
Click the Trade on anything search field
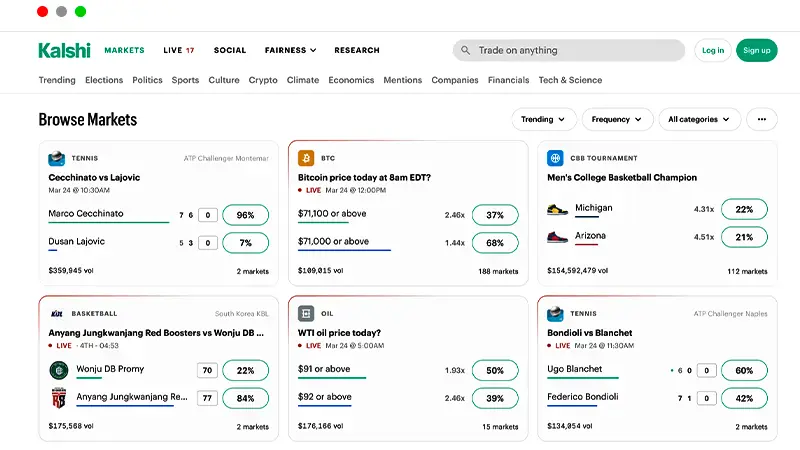(x=569, y=51)
